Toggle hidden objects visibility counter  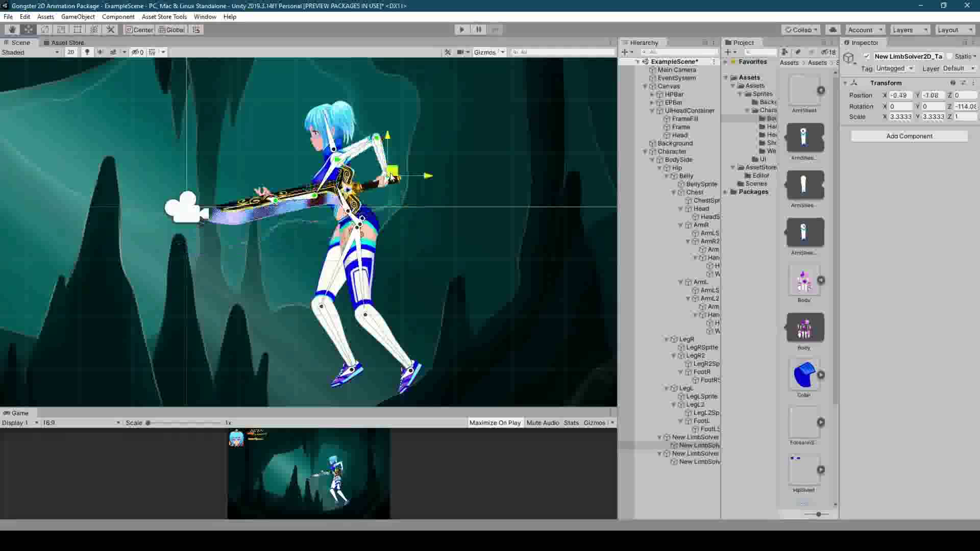pyautogui.click(x=138, y=52)
